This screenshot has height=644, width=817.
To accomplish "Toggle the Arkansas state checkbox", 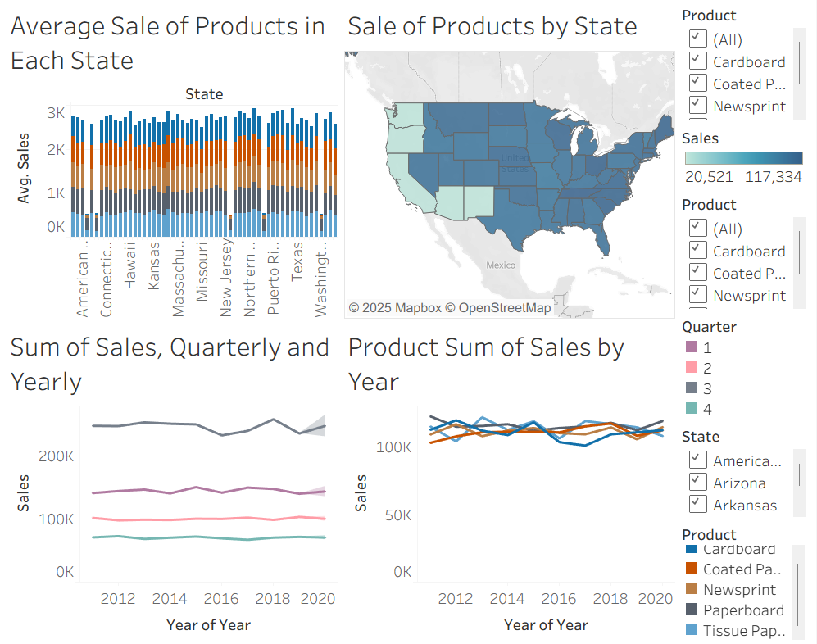I will 698,505.
